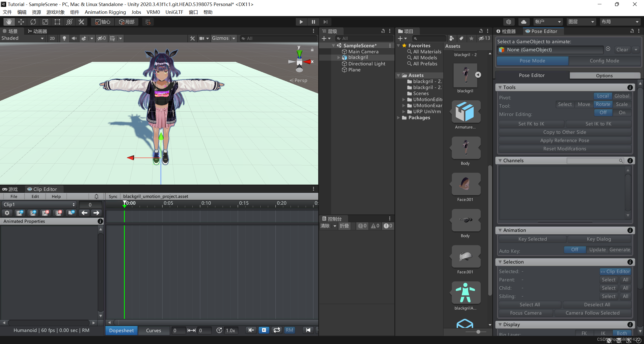Open the Animation Rigging menu

click(x=105, y=12)
